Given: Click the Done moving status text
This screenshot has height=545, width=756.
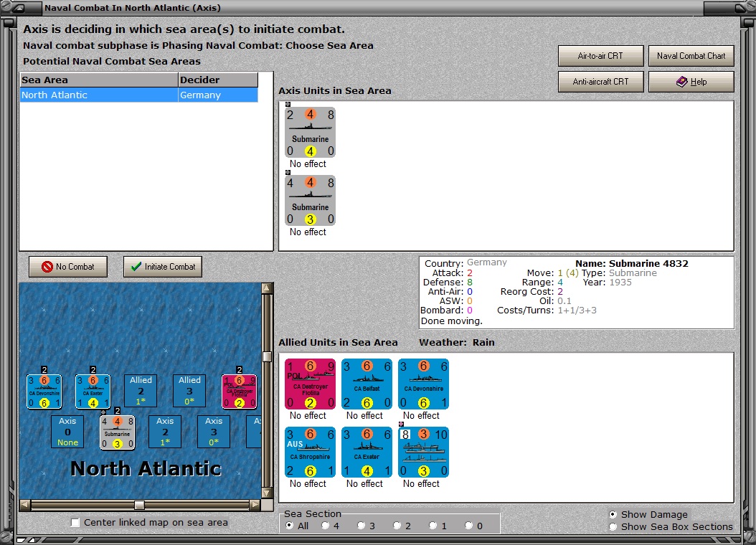Looking at the screenshot, I should click(451, 321).
